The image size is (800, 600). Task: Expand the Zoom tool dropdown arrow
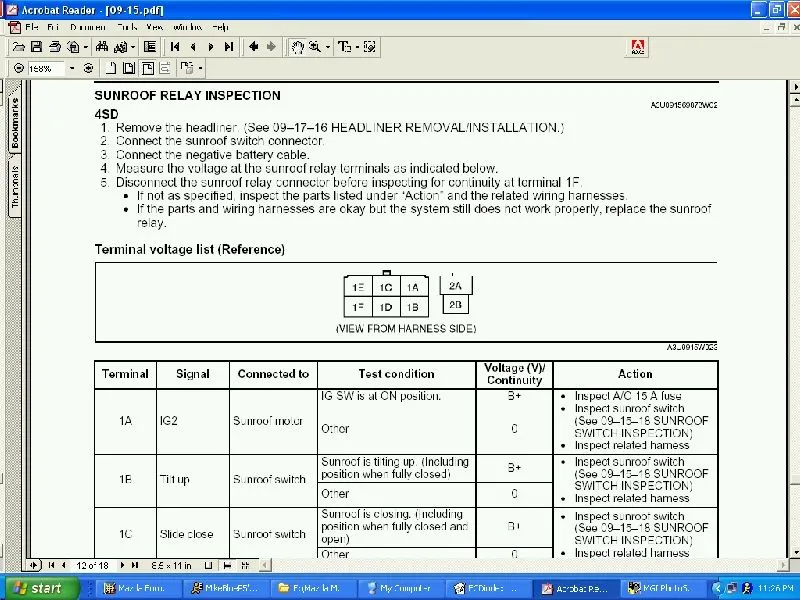point(327,47)
